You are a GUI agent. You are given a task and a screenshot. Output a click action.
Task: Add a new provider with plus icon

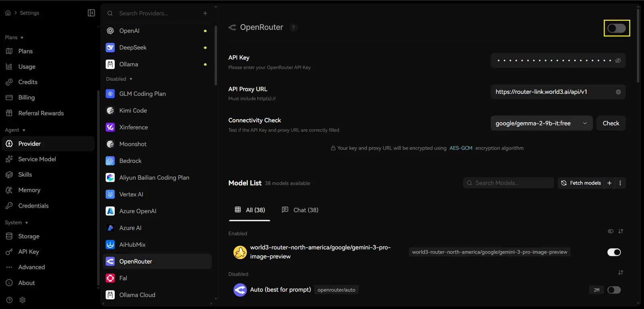[205, 13]
